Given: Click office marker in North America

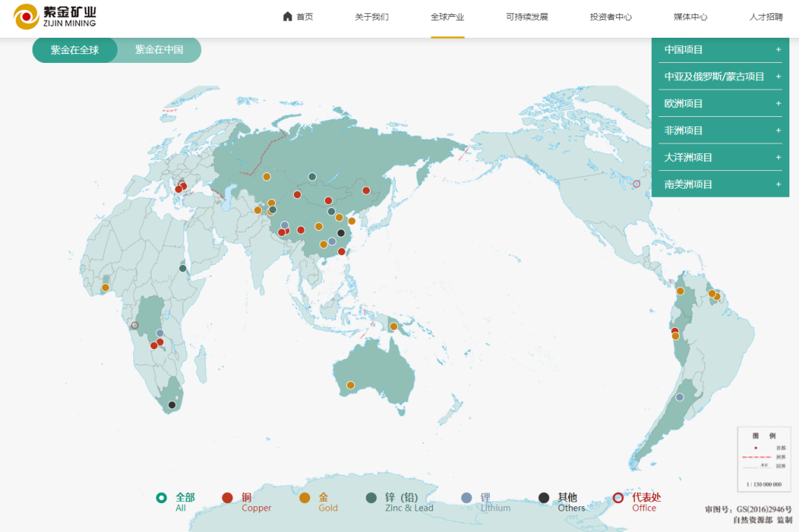Looking at the screenshot, I should (x=636, y=184).
